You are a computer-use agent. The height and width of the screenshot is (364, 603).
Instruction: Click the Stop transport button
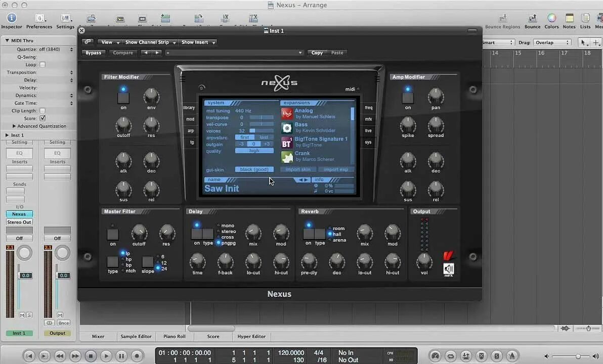(x=91, y=356)
